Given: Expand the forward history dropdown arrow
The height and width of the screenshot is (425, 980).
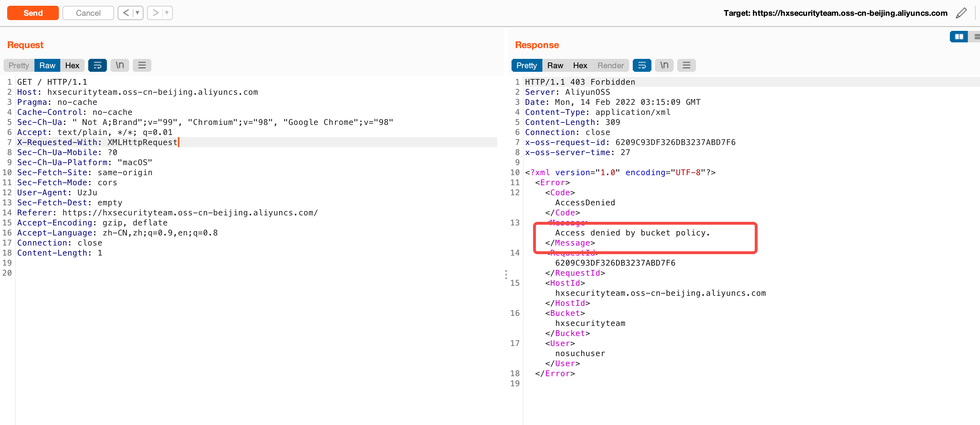Looking at the screenshot, I should tap(167, 13).
